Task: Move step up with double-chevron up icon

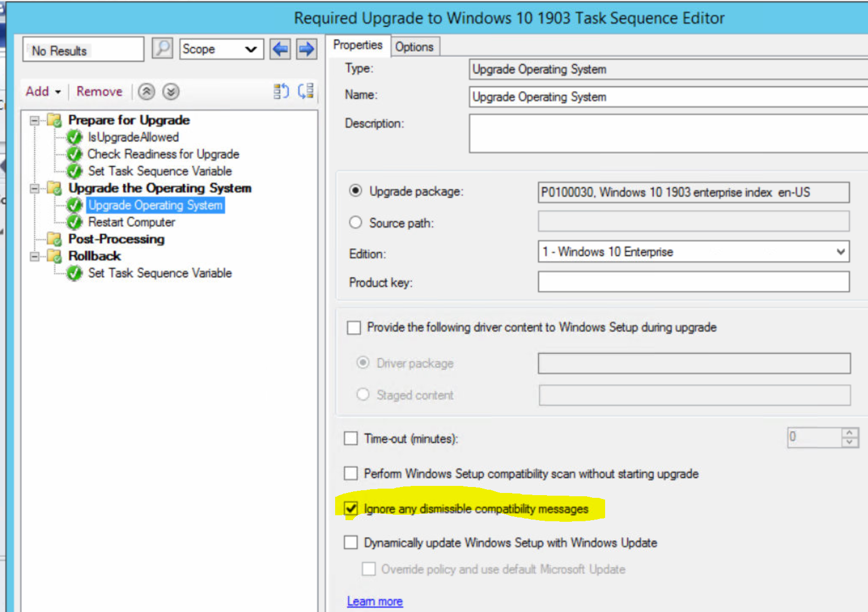Action: (146, 92)
